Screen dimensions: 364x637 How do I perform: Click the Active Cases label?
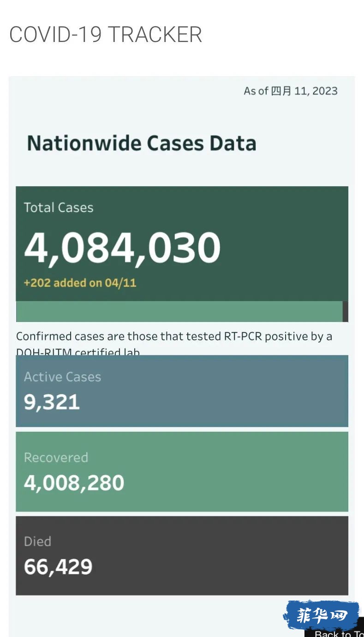[x=62, y=377]
